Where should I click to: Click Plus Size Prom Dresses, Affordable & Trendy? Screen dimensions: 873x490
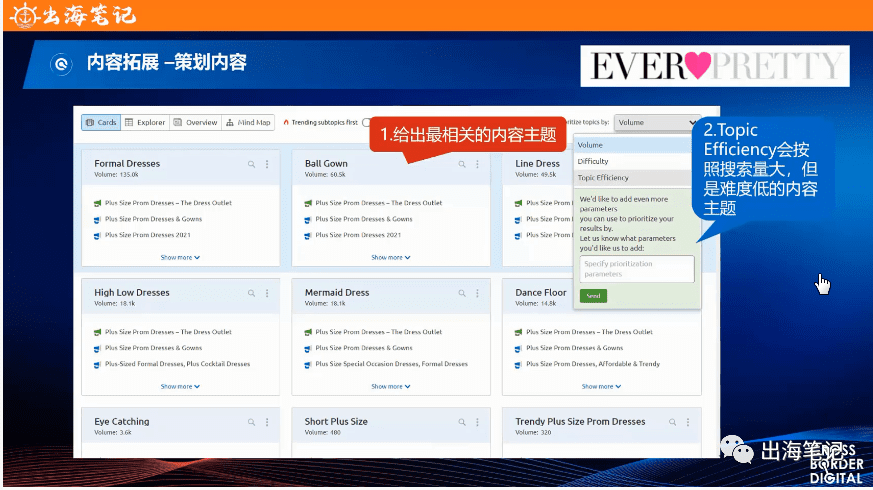593,364
